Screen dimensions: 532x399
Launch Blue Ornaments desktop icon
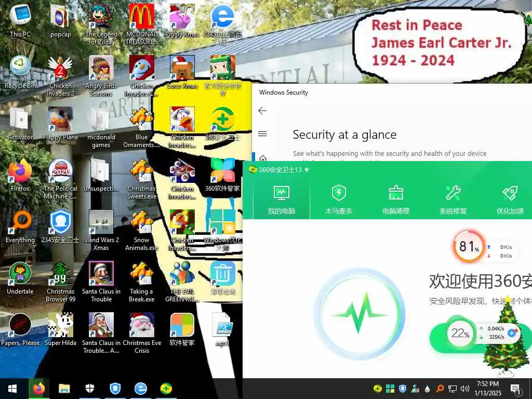(x=141, y=128)
